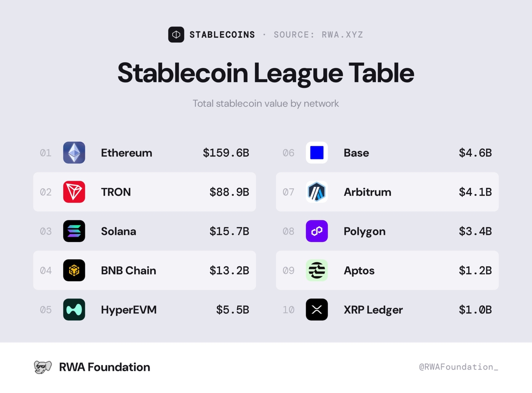
Task: Click the blue square Base icon
Action: tap(317, 152)
